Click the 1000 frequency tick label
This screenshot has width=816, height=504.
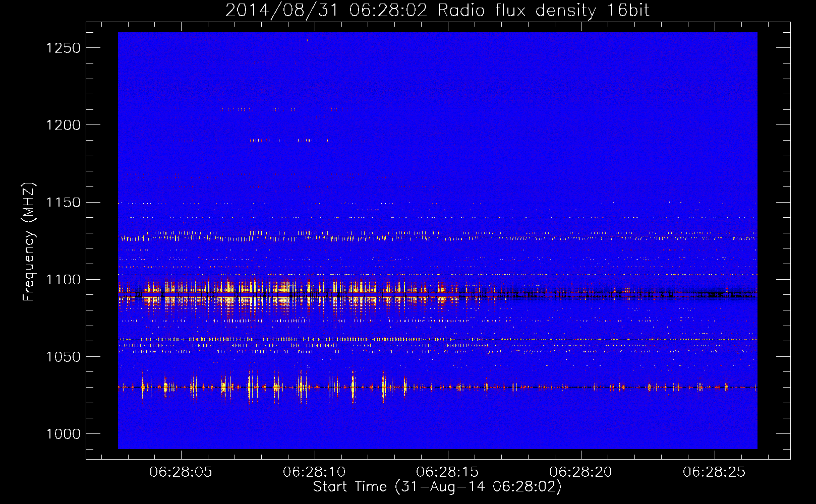[63, 434]
